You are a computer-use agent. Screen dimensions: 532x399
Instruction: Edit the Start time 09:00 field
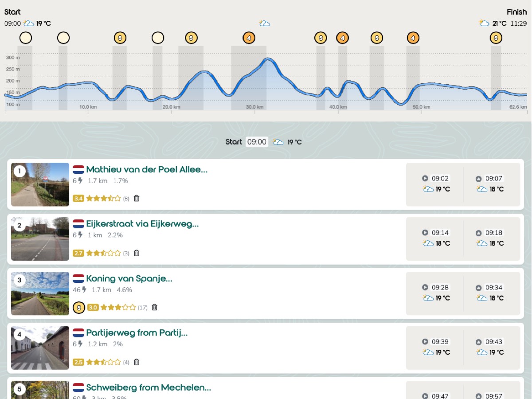pos(257,142)
